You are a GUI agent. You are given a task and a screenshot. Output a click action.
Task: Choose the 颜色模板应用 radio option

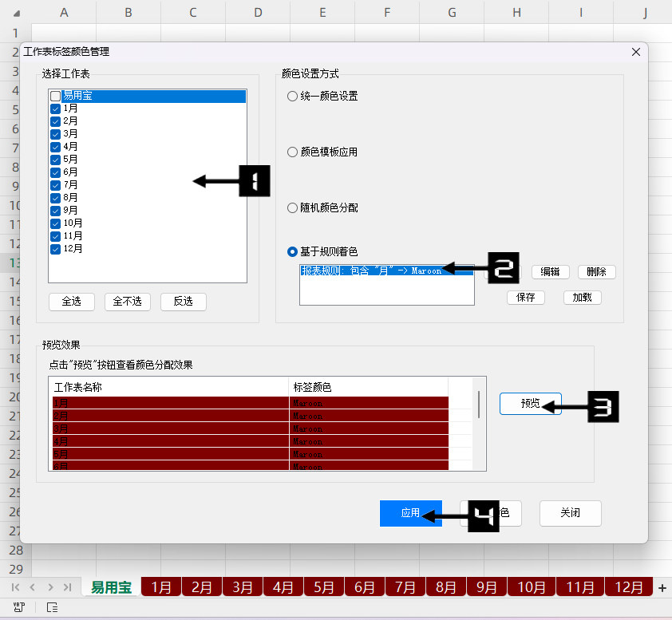[x=292, y=152]
